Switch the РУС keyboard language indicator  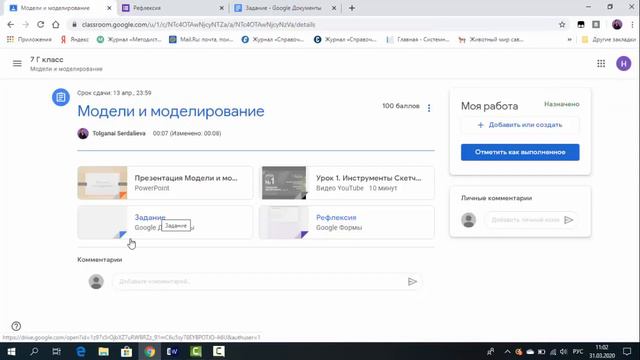[578, 352]
